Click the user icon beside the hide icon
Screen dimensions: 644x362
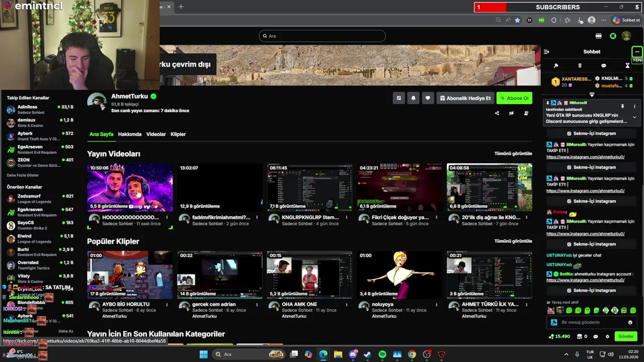(x=526, y=113)
